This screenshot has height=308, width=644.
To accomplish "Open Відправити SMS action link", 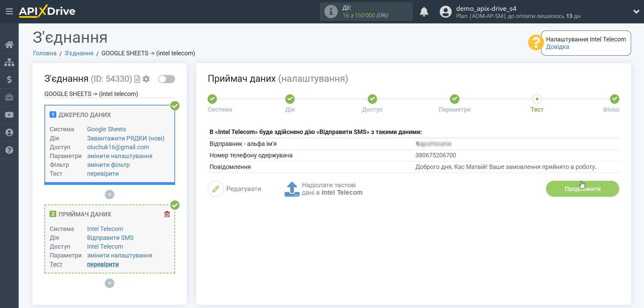I will (x=110, y=238).
